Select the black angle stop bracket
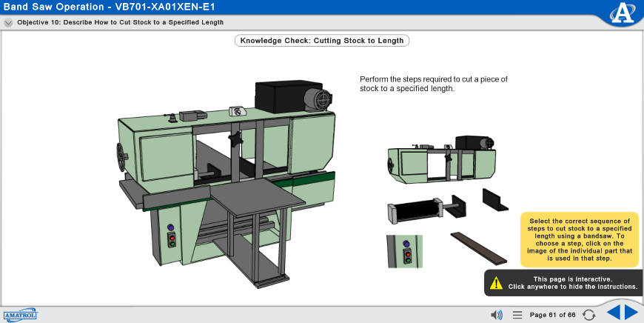This screenshot has width=644, height=323. (495, 200)
